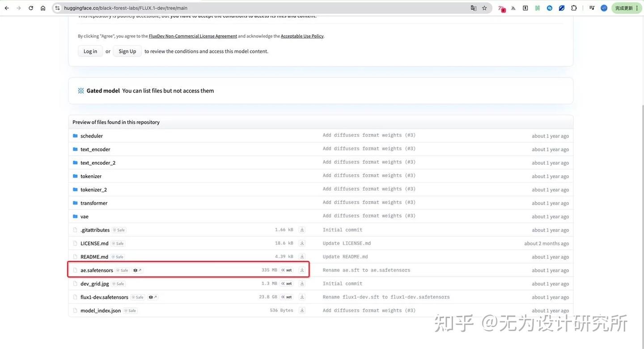The width and height of the screenshot is (644, 349).
Task: Open the Acceptable Use Policy link
Action: coord(302,36)
